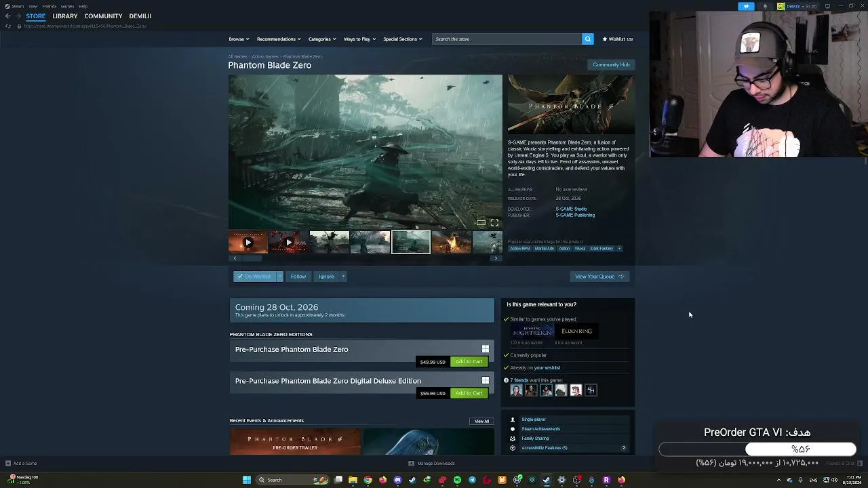Viewport: 868px width, 488px height.
Task: Click the help icon beside Accessibility Features
Action: pos(623,448)
